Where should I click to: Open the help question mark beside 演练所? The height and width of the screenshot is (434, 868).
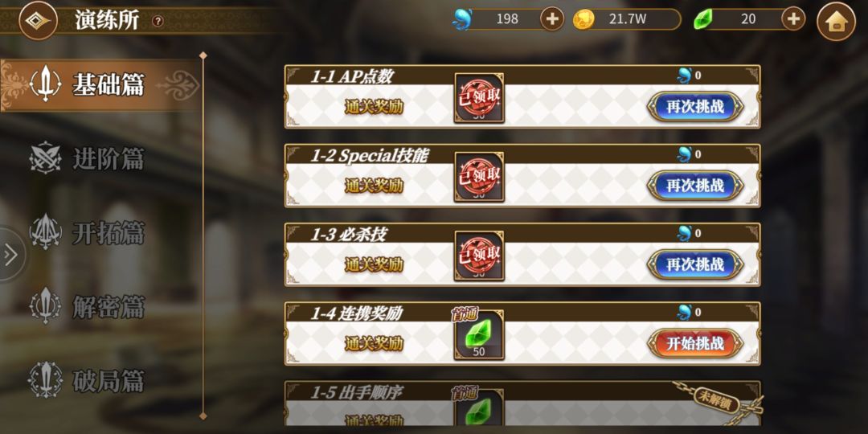click(158, 21)
